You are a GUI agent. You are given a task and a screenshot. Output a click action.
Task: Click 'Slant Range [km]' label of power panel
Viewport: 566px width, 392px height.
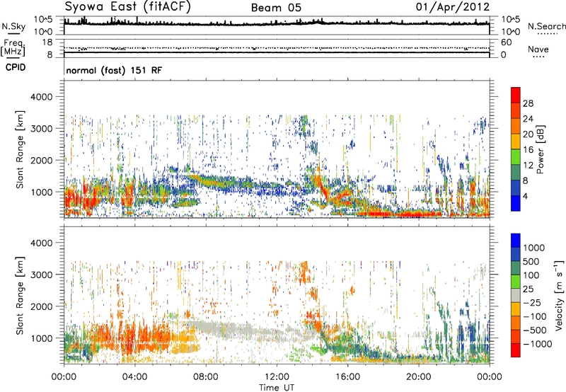point(20,149)
